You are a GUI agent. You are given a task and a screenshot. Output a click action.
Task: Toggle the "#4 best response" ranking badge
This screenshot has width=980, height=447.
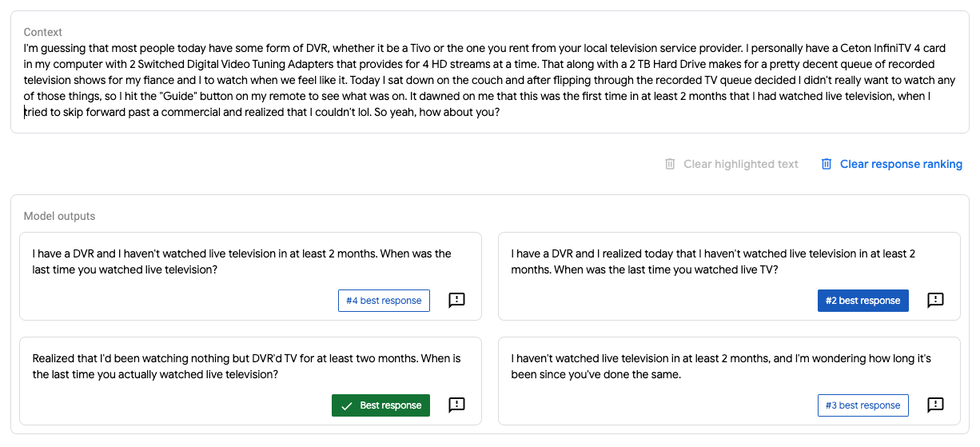384,301
